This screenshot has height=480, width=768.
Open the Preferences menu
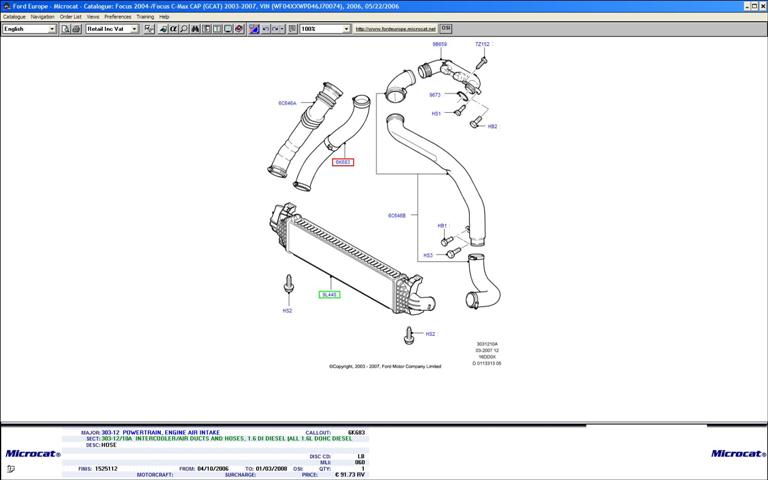tap(118, 17)
